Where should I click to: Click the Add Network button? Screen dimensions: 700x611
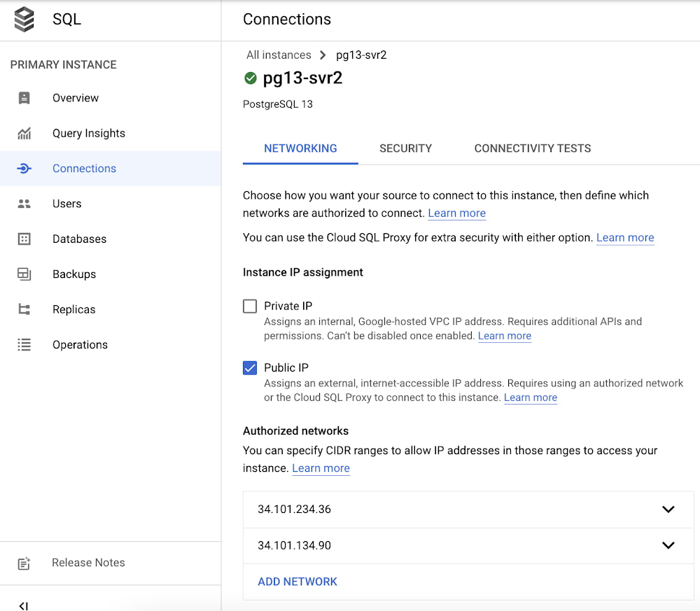(297, 582)
